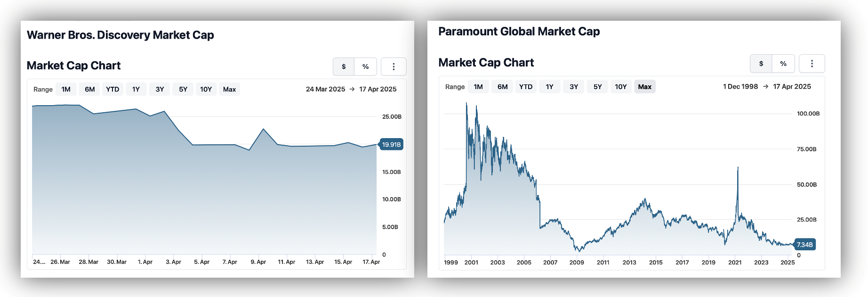Click Warner Bros. chart end date 17 Apr 2025
The width and height of the screenshot is (868, 297).
click(378, 89)
